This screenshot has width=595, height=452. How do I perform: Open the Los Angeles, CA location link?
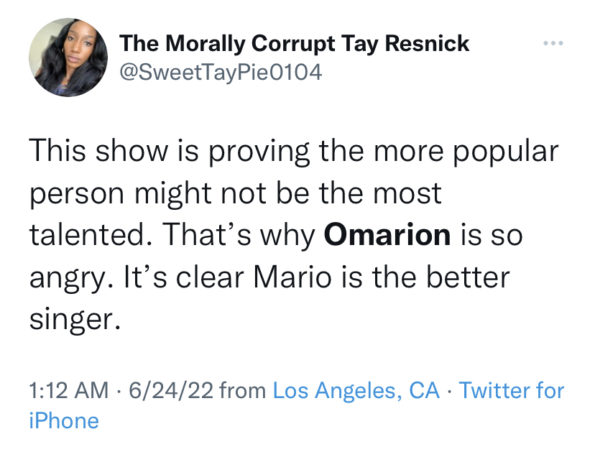point(356,390)
